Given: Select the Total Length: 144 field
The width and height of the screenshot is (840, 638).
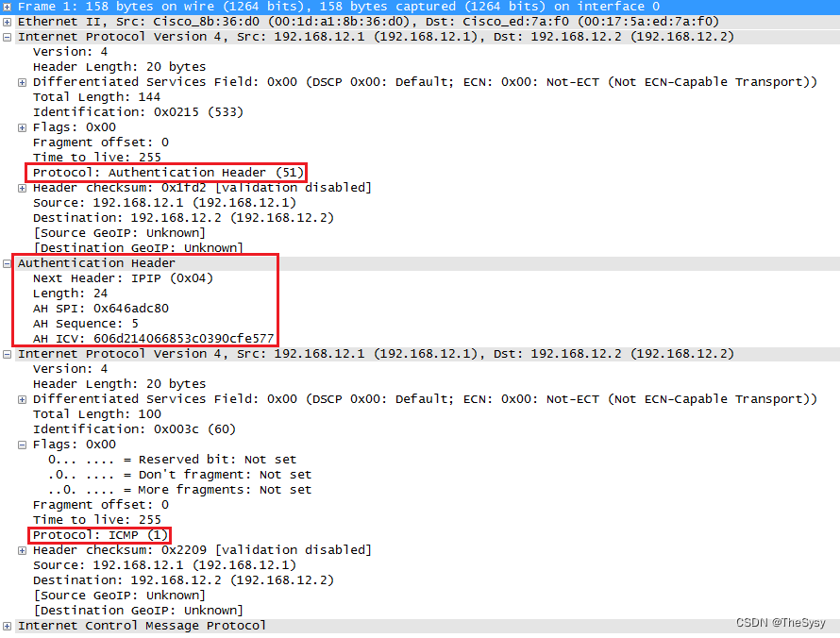Looking at the screenshot, I should pyautogui.click(x=96, y=97).
